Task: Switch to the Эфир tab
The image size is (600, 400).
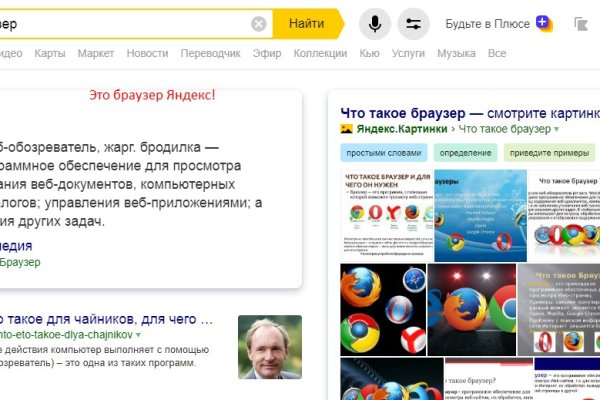Action: (267, 53)
